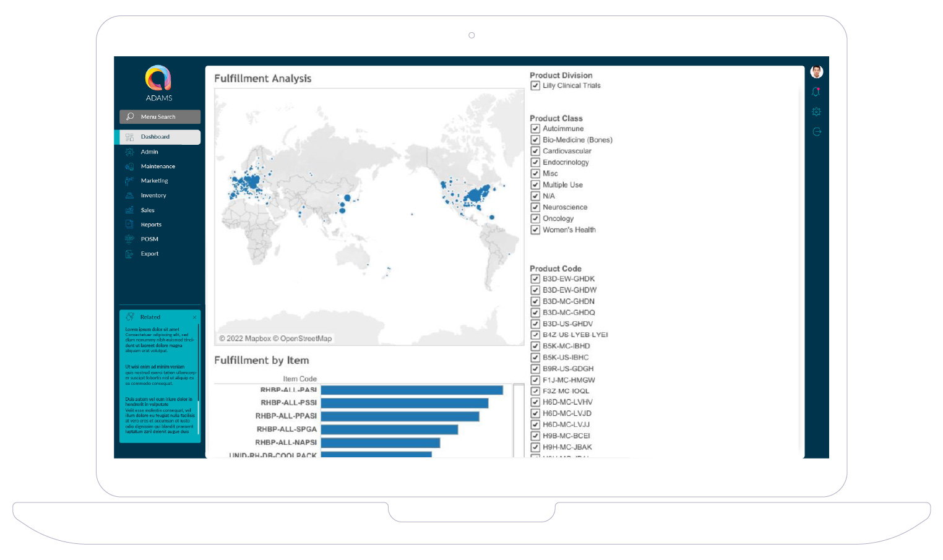This screenshot has width=943, height=560.
Task: Open settings via the gear icon
Action: [816, 112]
